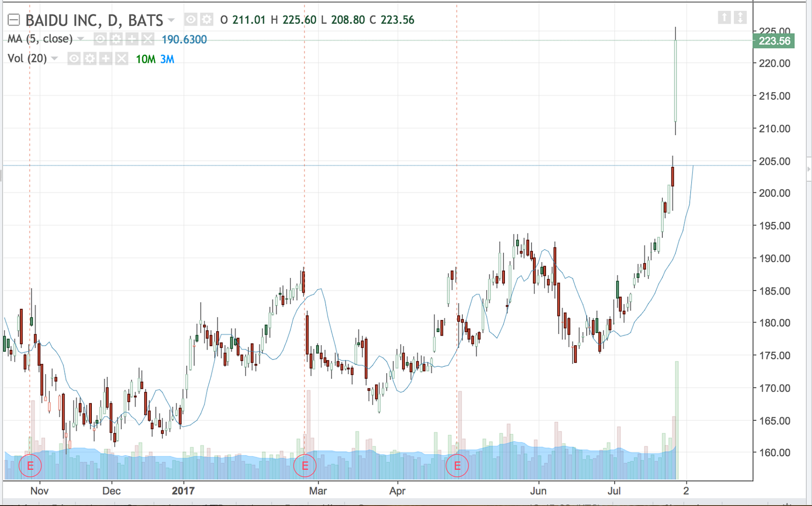This screenshot has height=506, width=812.
Task: Open settings gear for BAIDU INC series
Action: click(x=207, y=20)
